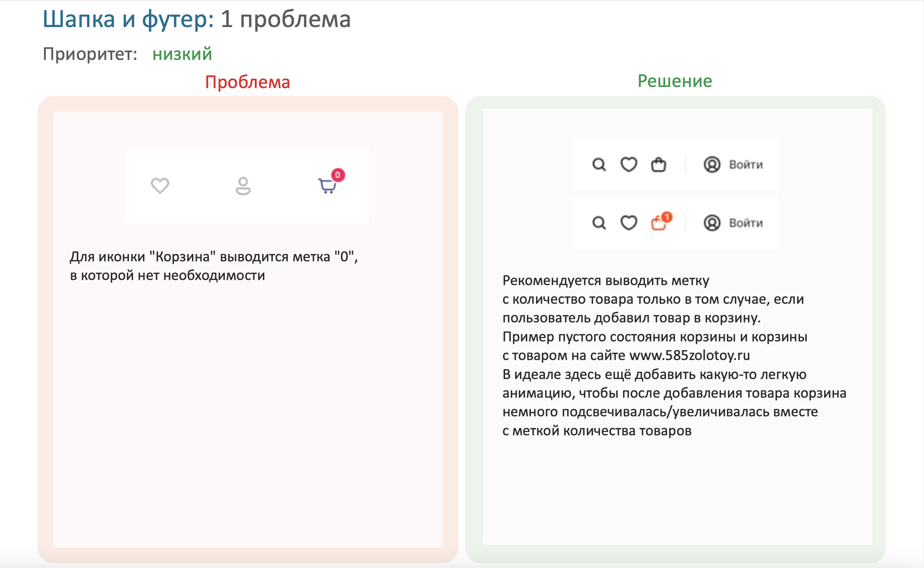Open the black empty shopping bag icon

click(x=658, y=164)
